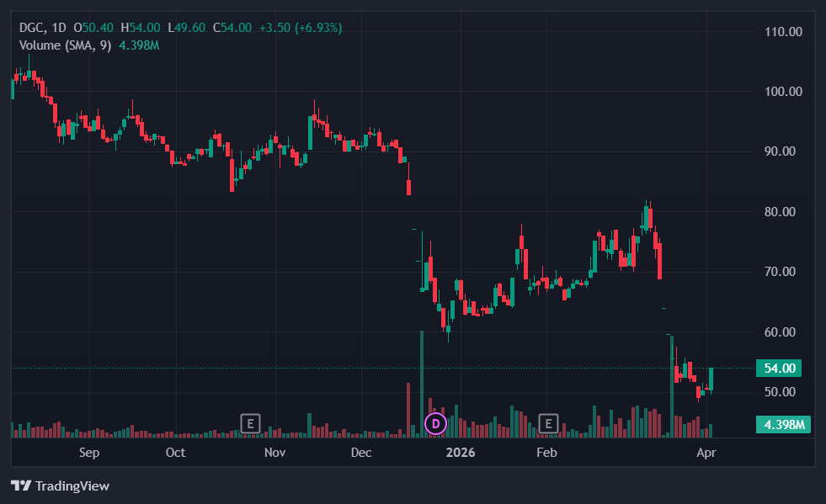This screenshot has width=826, height=504.
Task: Click the TradingView logo icon
Action: coord(21,485)
